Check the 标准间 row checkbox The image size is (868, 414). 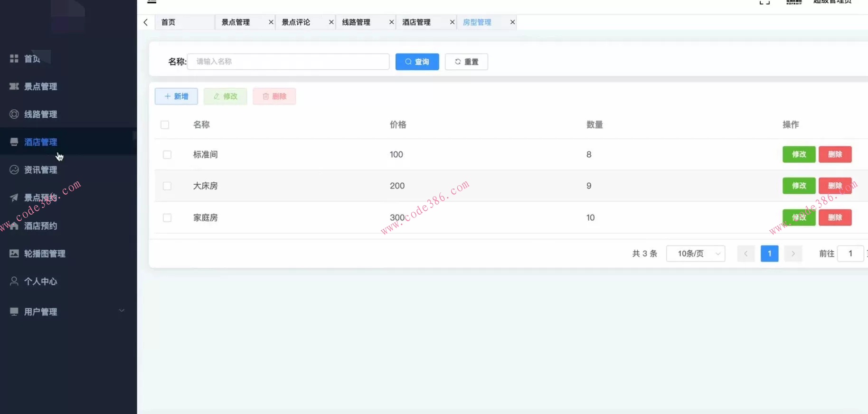[167, 155]
